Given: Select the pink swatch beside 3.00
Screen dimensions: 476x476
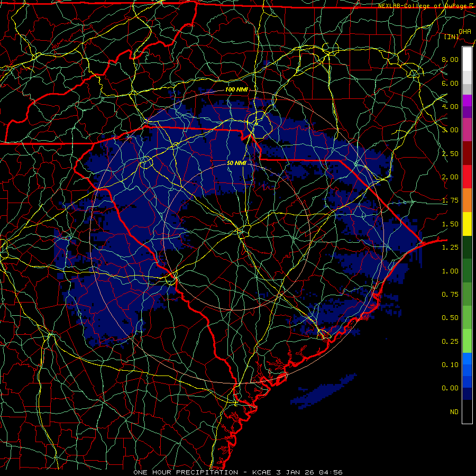Looking at the screenshot, I should pos(467,130).
